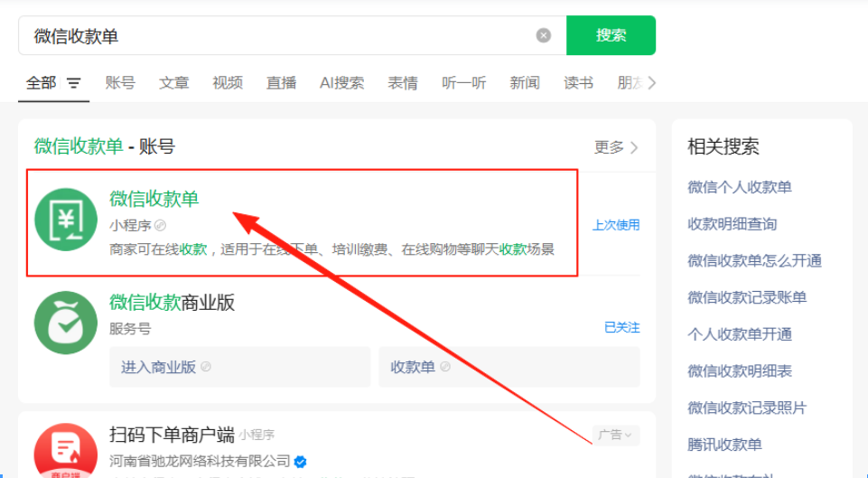Screen dimensions: 868x478
Task: Open the AI搜索 tab
Action: (341, 82)
